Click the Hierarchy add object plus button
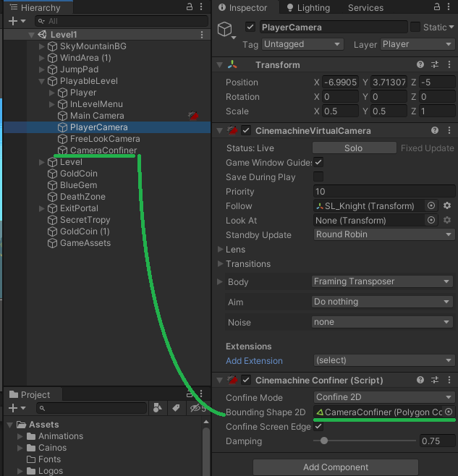Image resolution: width=458 pixels, height=476 pixels. click(x=13, y=21)
